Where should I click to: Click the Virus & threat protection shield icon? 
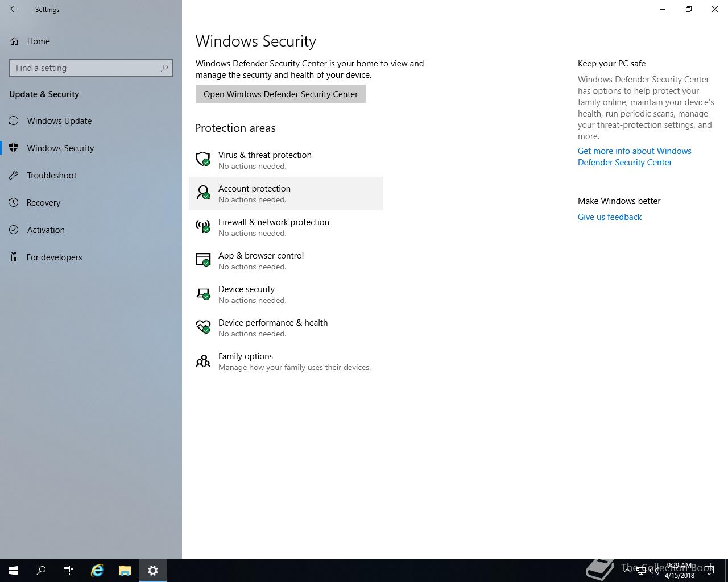[203, 159]
